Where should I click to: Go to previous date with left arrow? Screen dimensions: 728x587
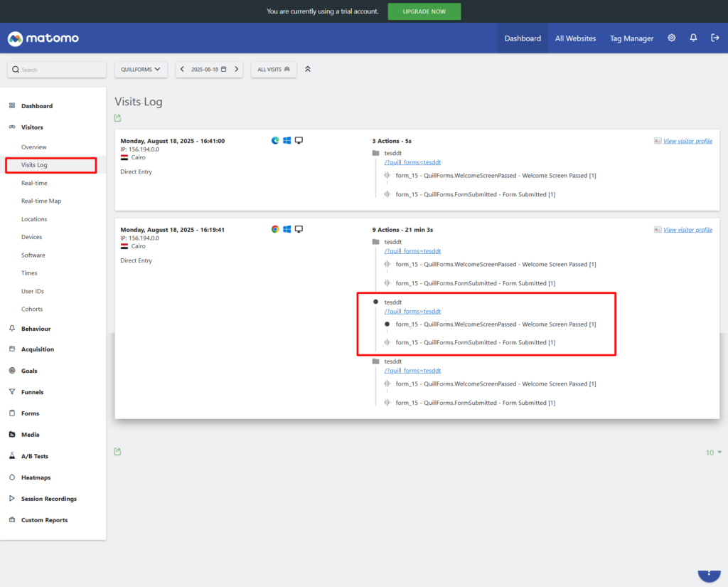coord(182,69)
